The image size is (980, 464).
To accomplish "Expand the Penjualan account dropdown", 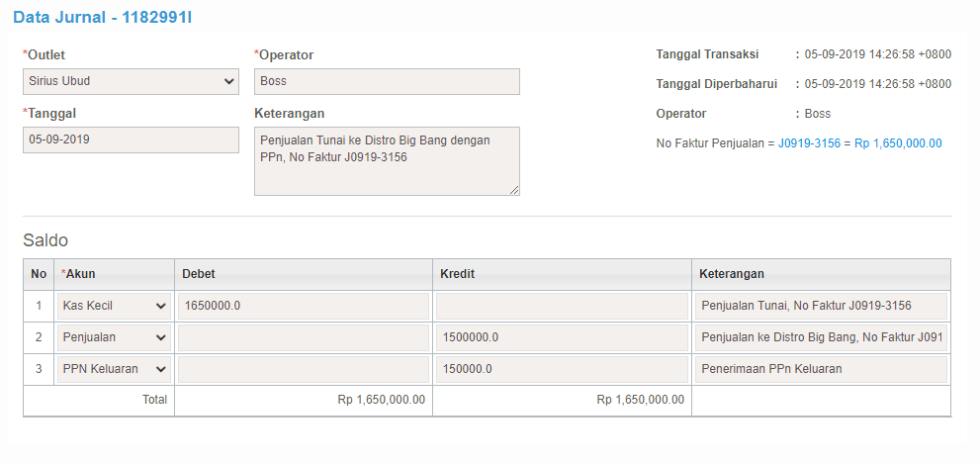I will 114,337.
